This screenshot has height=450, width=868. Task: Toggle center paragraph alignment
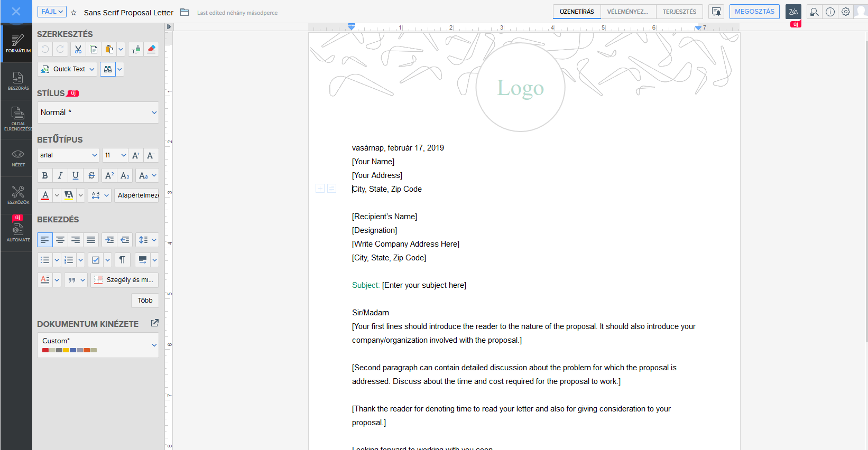pyautogui.click(x=60, y=240)
